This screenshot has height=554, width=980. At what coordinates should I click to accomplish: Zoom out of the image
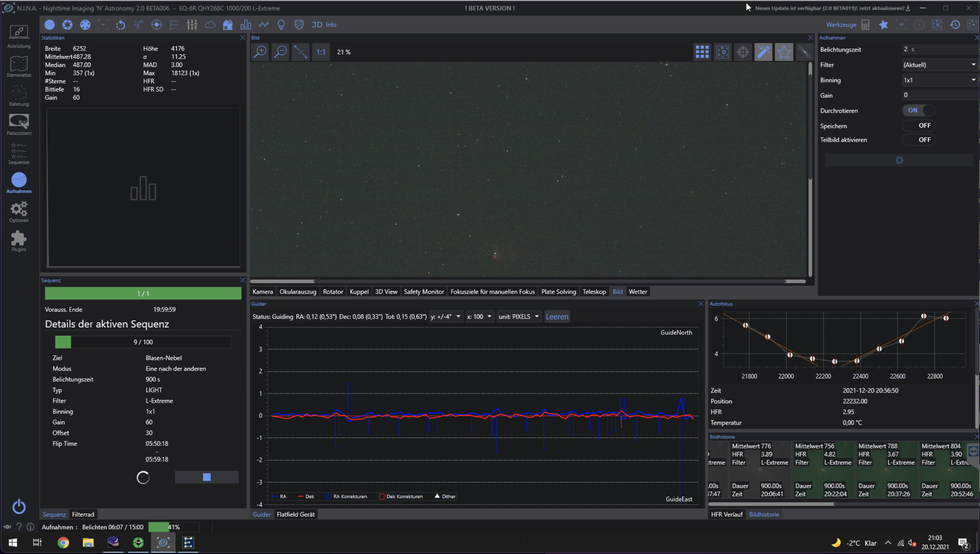point(281,52)
